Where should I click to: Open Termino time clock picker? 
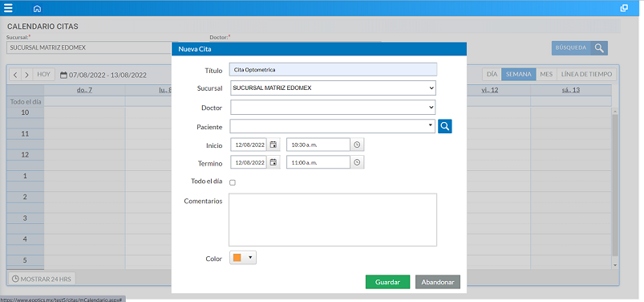(x=357, y=162)
